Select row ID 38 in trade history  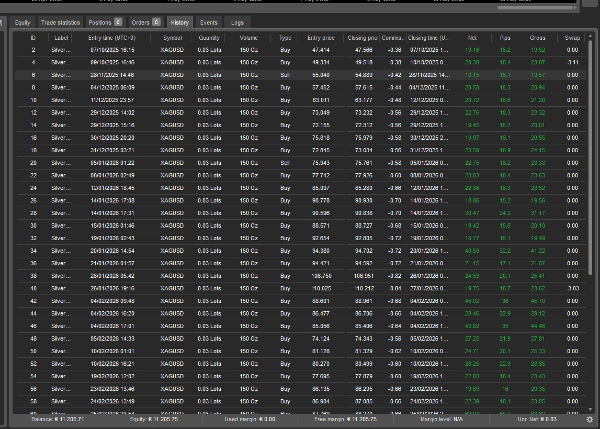point(300,276)
